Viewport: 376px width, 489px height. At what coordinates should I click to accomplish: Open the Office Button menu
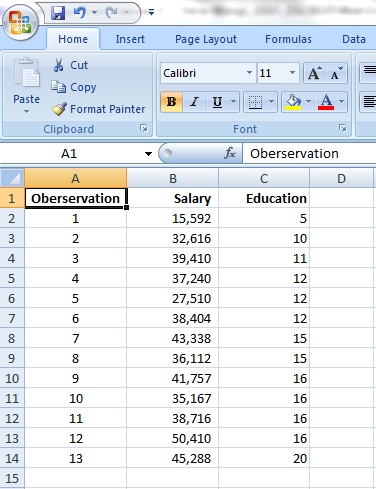click(20, 22)
